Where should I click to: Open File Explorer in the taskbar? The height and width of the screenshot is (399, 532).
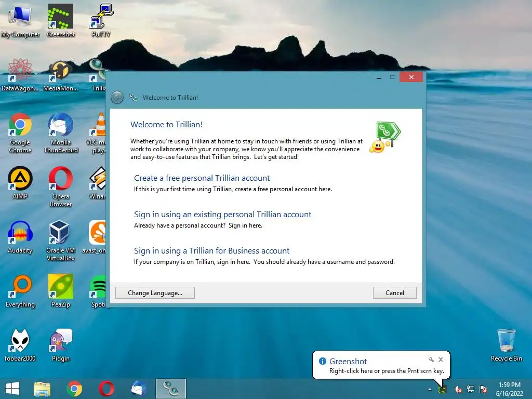coord(42,389)
